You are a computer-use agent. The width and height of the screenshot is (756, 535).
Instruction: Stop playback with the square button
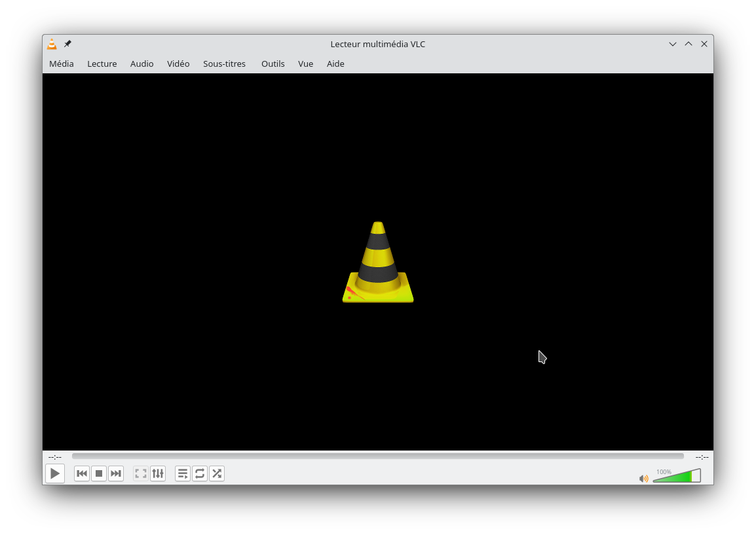99,473
